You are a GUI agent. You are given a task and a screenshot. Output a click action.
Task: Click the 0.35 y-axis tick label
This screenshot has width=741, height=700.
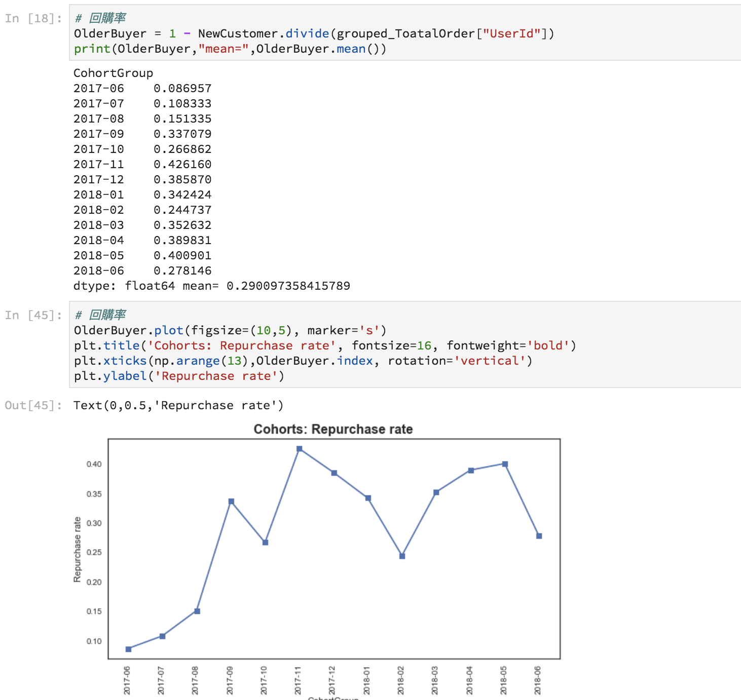pyautogui.click(x=94, y=494)
